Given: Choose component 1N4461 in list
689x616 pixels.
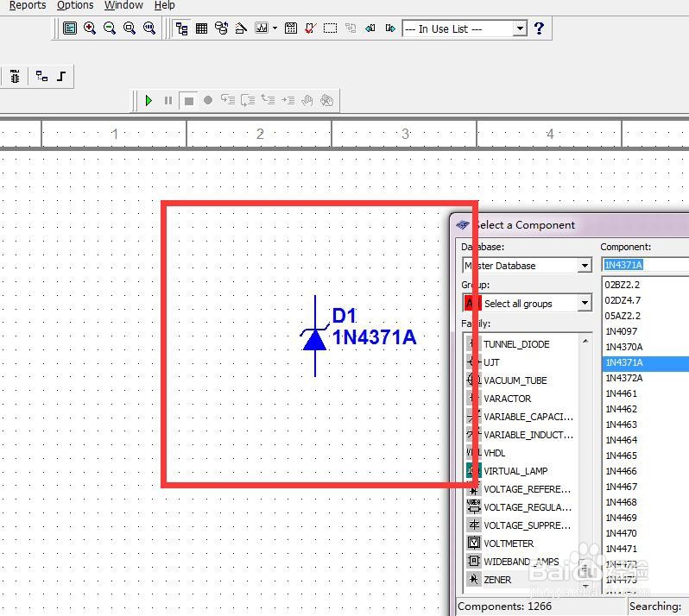Looking at the screenshot, I should tap(621, 393).
